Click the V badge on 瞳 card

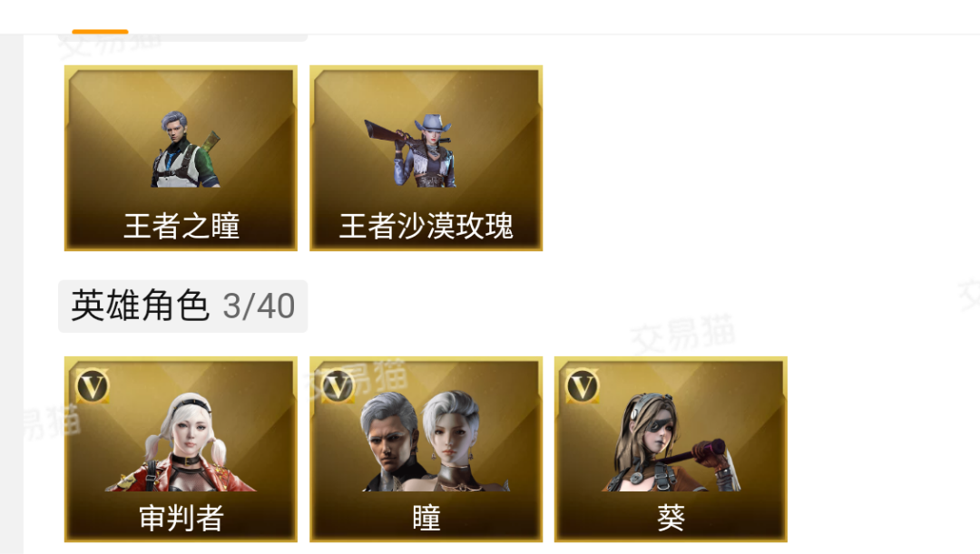pyautogui.click(x=338, y=386)
